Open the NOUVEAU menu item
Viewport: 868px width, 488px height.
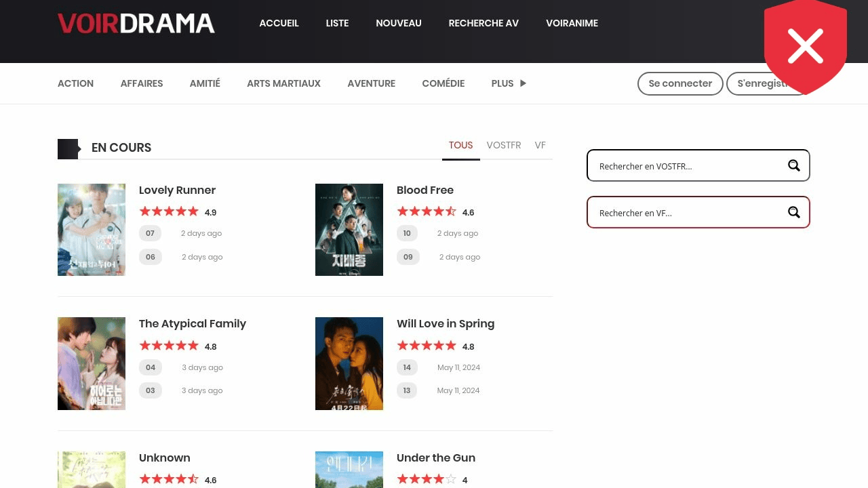[x=399, y=23]
